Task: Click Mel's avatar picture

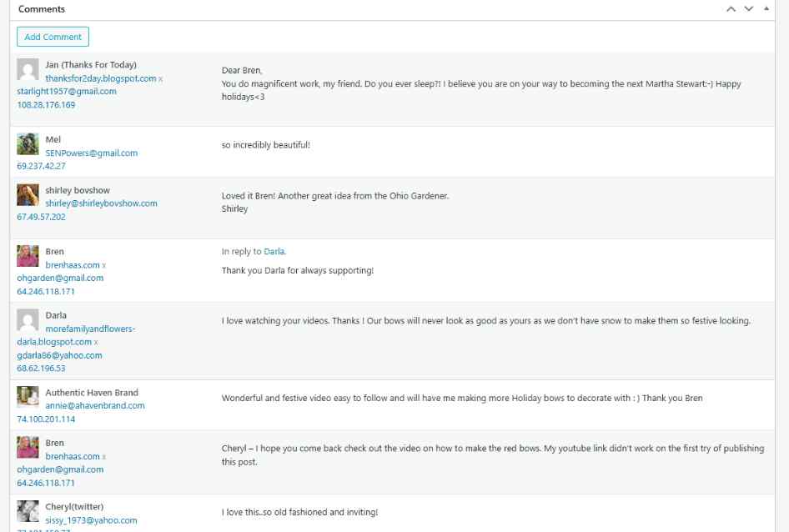Action: [x=28, y=144]
